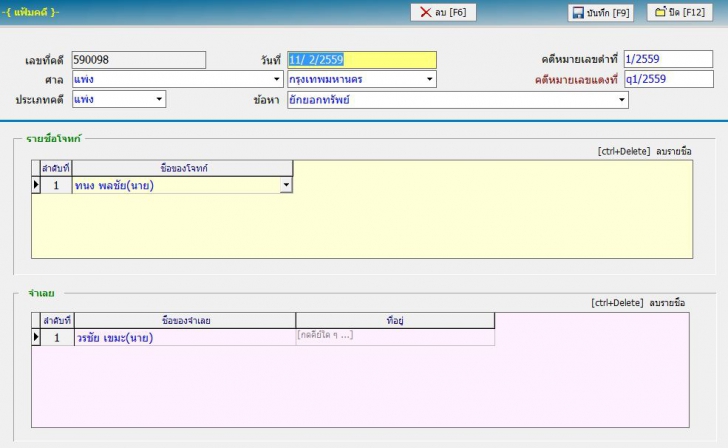
Task: Open the ศาล dropdown showing แพ่ง
Action: pos(277,79)
